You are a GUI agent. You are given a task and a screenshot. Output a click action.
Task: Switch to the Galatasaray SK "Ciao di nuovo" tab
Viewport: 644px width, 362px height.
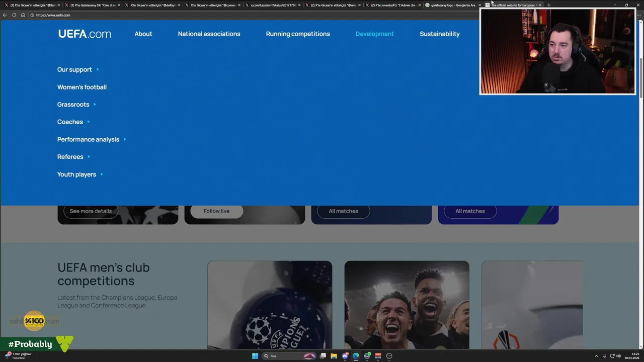click(92, 5)
